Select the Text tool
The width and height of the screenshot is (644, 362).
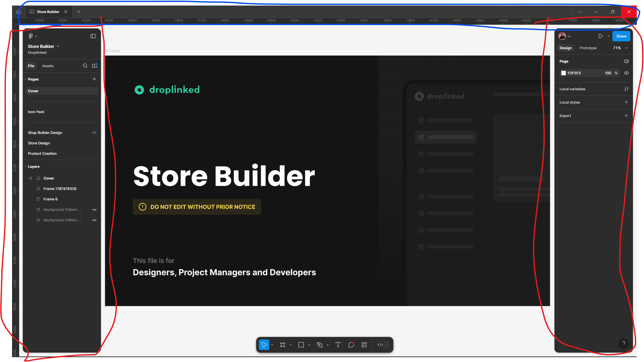coord(338,345)
